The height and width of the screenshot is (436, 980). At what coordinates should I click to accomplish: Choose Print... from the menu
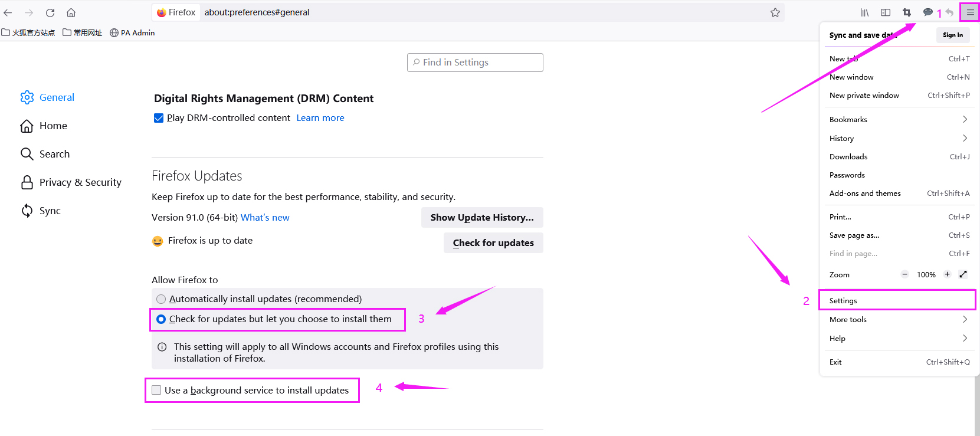[x=899, y=217]
